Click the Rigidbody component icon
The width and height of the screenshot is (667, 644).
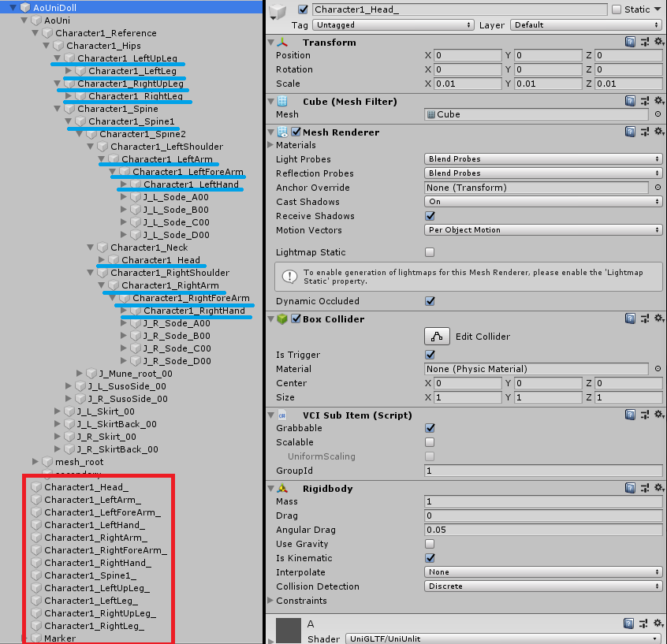click(x=282, y=488)
